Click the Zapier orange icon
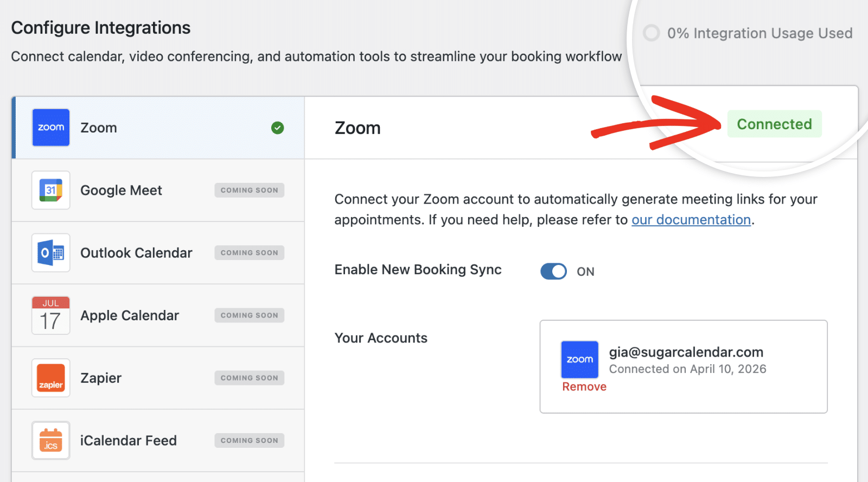The image size is (868, 482). [x=51, y=378]
